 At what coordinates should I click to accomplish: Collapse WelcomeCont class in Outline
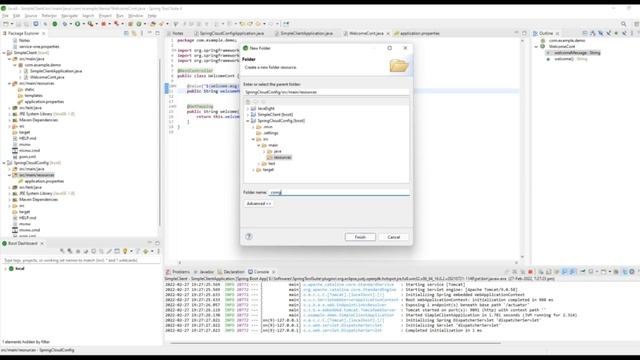(x=536, y=47)
